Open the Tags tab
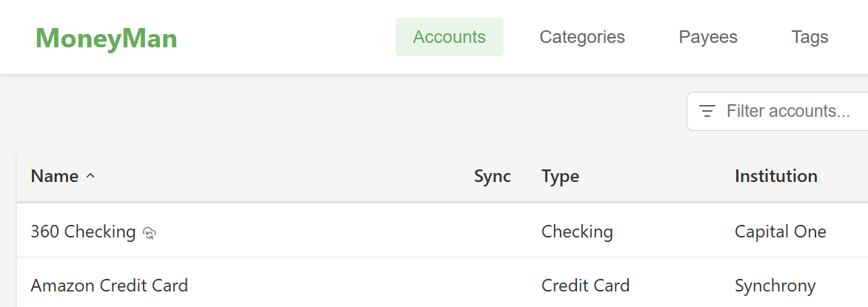The width and height of the screenshot is (868, 307). 809,37
